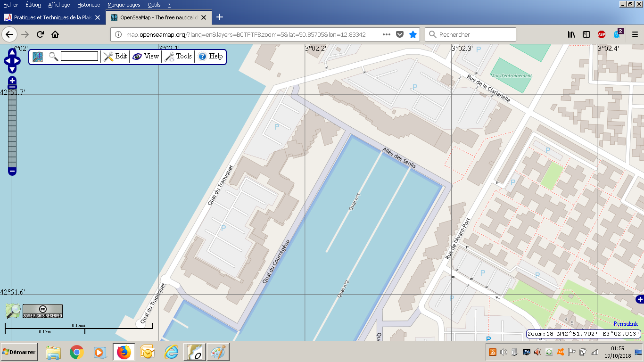This screenshot has width=644, height=362.
Task: Open the Help menu in map toolbar
Action: [210, 57]
